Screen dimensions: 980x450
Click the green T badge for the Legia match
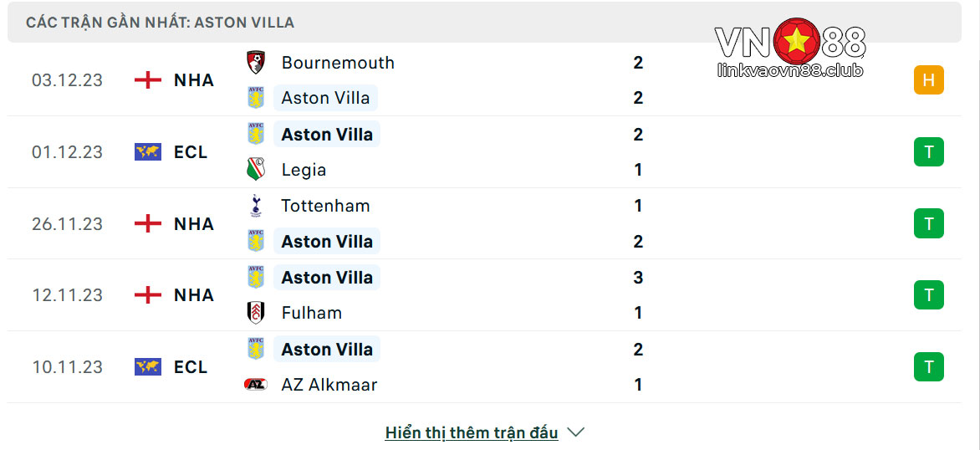929,152
